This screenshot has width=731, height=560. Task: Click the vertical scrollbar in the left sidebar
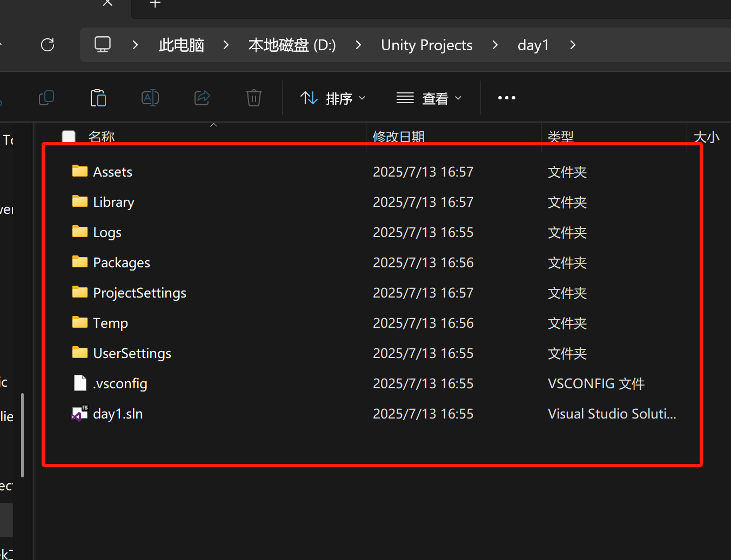point(22,435)
